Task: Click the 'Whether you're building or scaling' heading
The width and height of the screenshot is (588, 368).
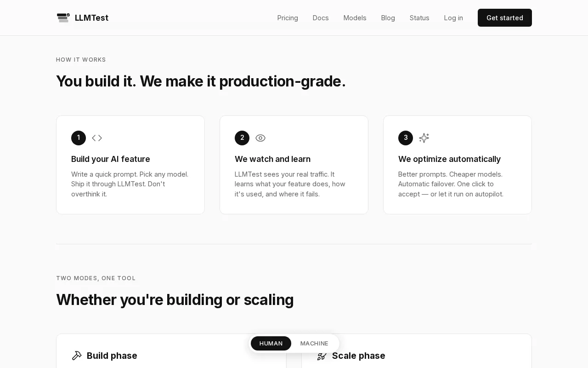Action: [x=175, y=300]
